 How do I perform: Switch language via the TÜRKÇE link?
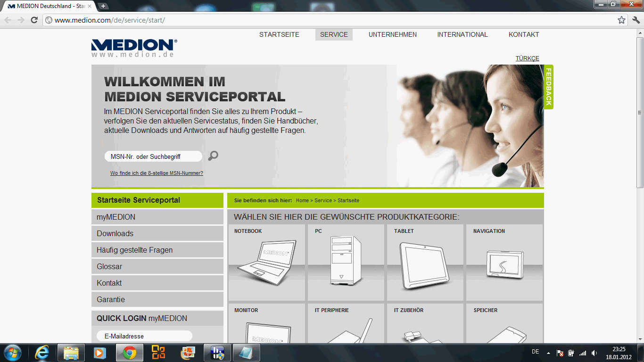pyautogui.click(x=527, y=58)
